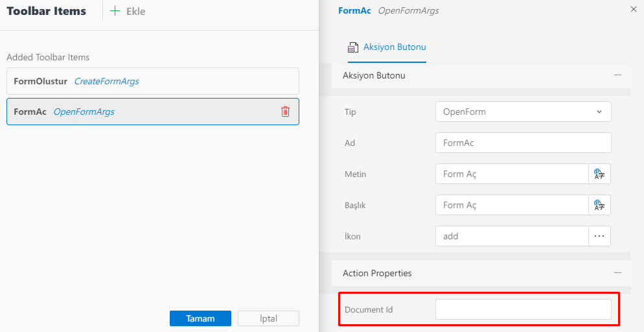Select the FormOlustur toolbar item
This screenshot has height=332, width=644.
(152, 81)
